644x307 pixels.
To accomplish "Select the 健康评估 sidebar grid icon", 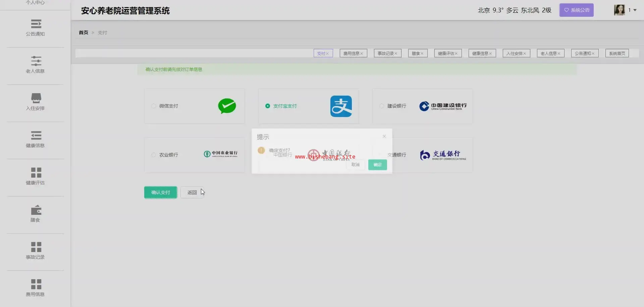I will coord(36,173).
